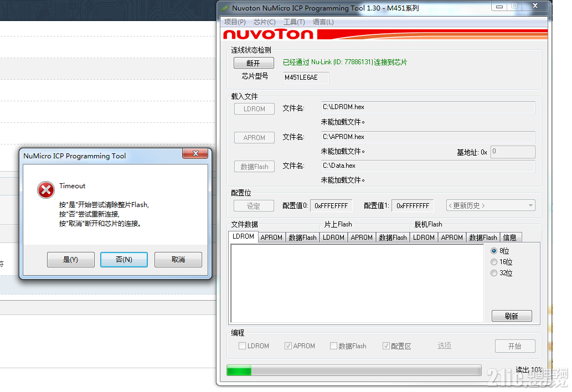Click the 数据Flash load file button

click(x=254, y=167)
